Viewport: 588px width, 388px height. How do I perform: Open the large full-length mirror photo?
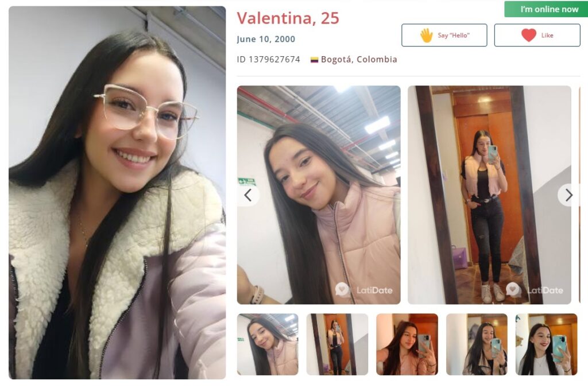click(x=489, y=195)
